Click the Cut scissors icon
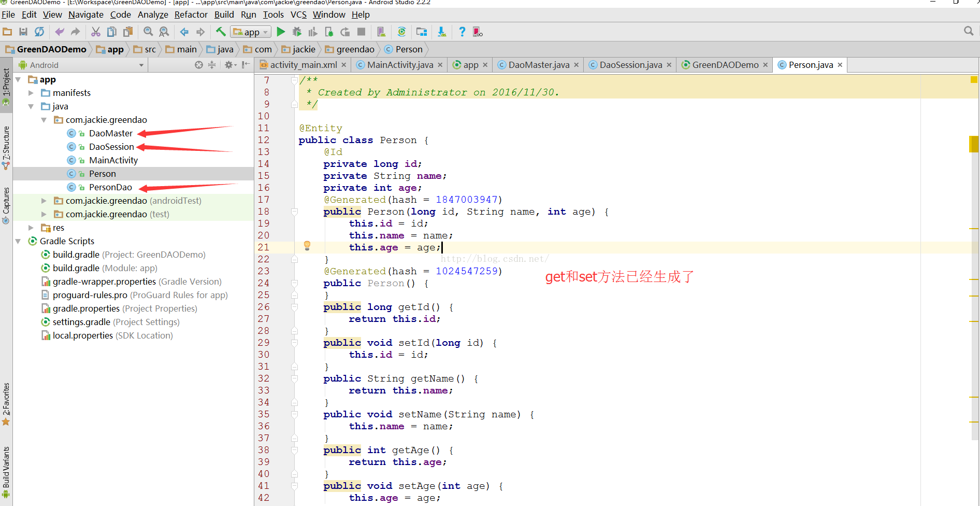This screenshot has height=506, width=980. coord(96,32)
